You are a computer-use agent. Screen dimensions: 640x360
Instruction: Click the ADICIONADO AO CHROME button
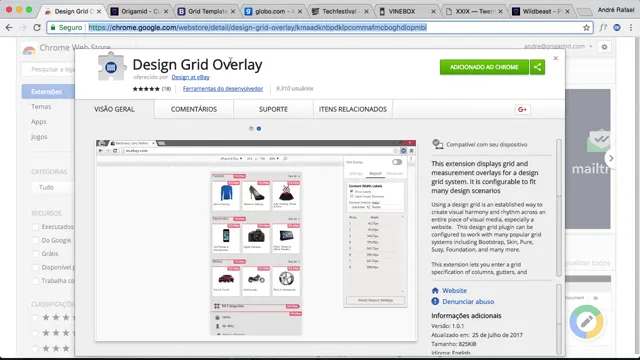pos(484,67)
